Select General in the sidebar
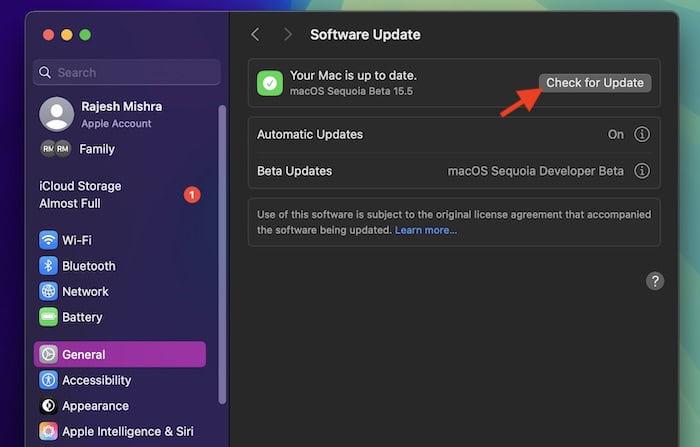This screenshot has height=447, width=700. click(120, 354)
